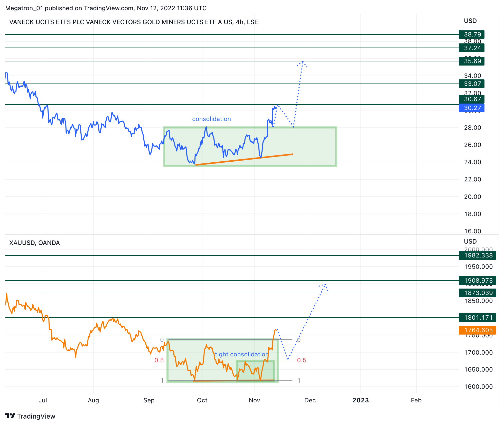Image resolution: width=504 pixels, height=425 pixels.
Task: Click the Aug label on time axis
Action: 93,400
